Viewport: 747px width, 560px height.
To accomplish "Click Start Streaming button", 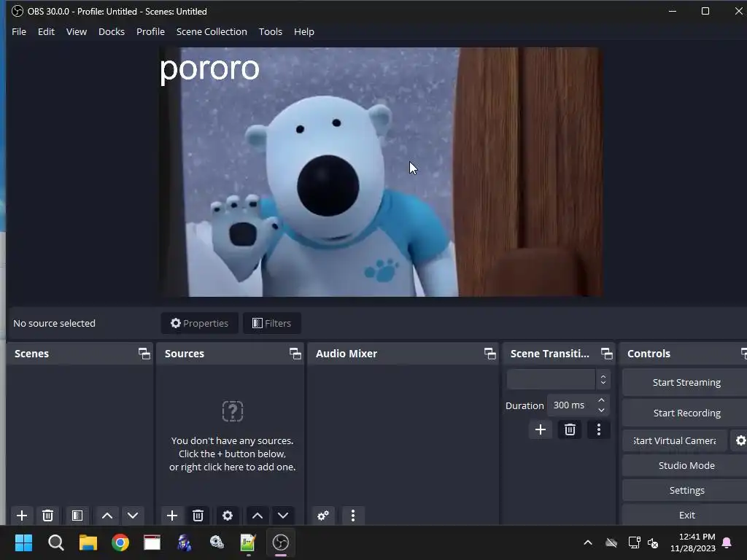I will click(x=686, y=382).
